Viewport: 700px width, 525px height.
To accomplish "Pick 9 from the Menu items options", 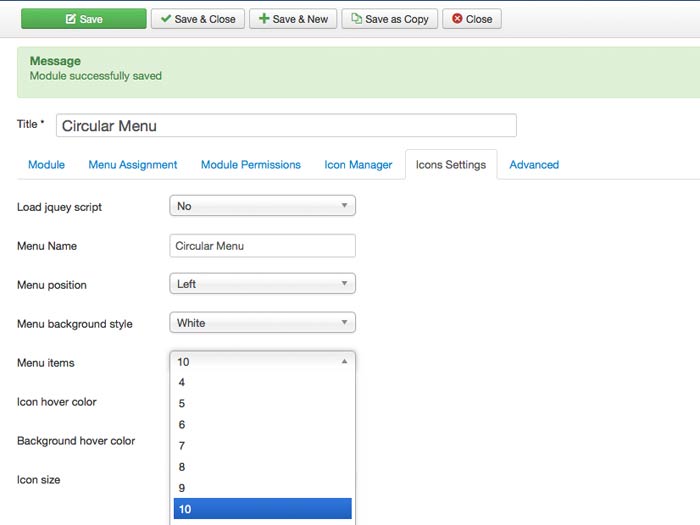I will (x=263, y=488).
